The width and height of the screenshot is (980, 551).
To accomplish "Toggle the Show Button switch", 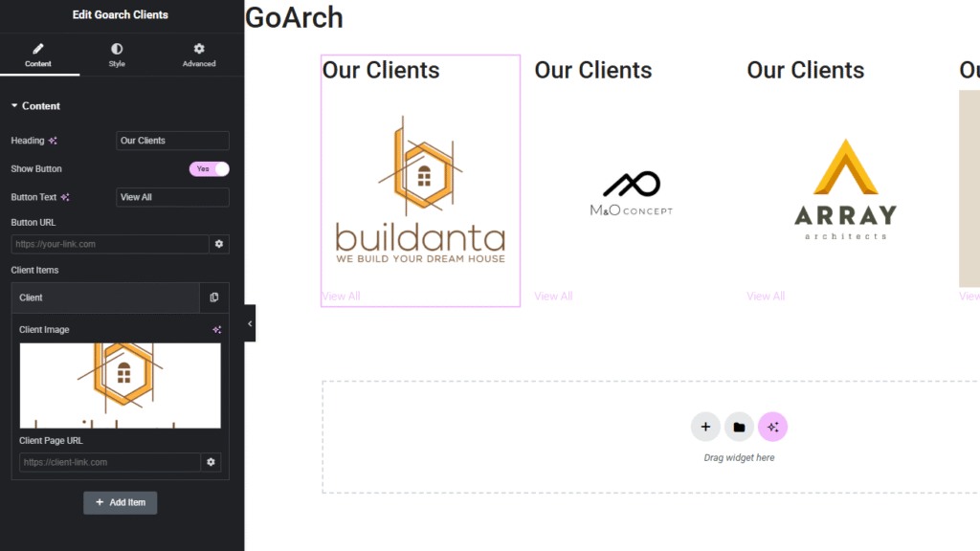I will (210, 168).
